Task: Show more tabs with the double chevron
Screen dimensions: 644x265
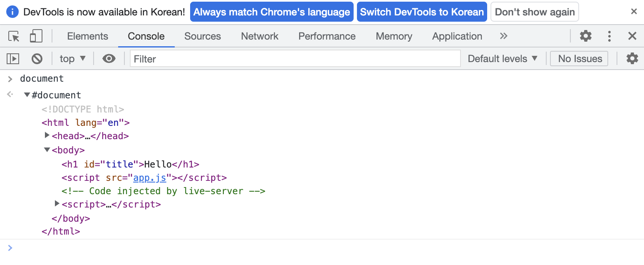Action: (503, 36)
